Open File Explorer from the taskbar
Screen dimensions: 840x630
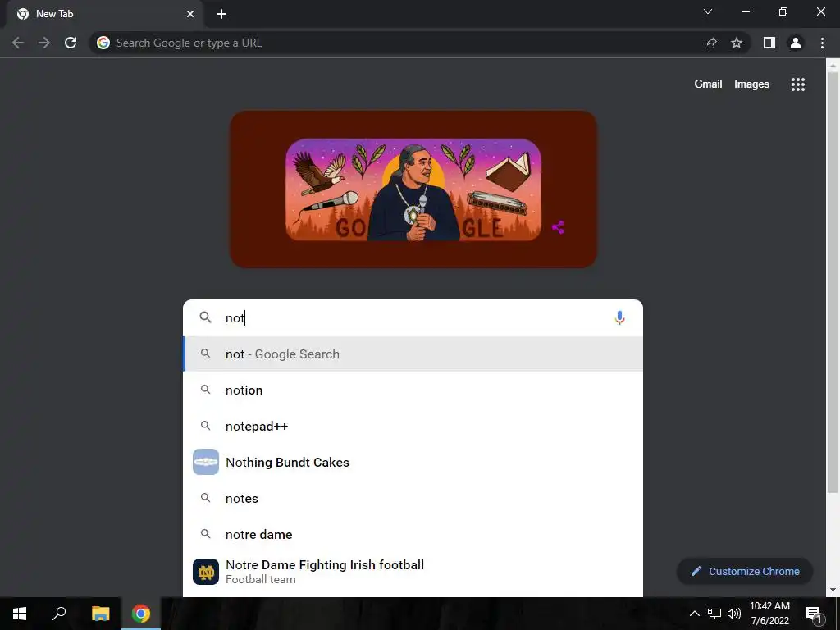pos(100,614)
